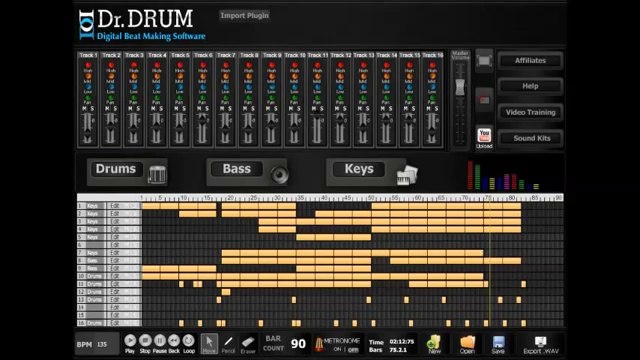Open Sound Kits
This screenshot has width=640, height=360.
(530, 138)
